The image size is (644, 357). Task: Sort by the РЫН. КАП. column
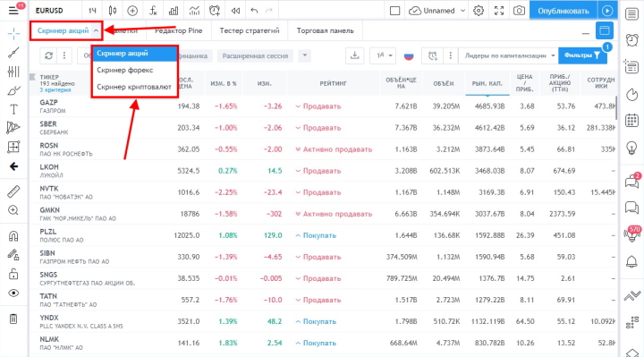tap(487, 83)
